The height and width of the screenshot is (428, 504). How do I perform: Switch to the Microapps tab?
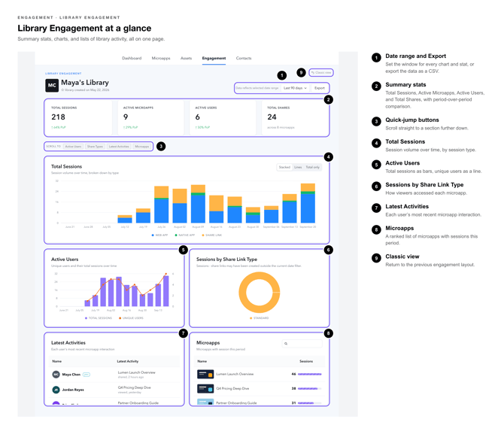[x=161, y=58]
